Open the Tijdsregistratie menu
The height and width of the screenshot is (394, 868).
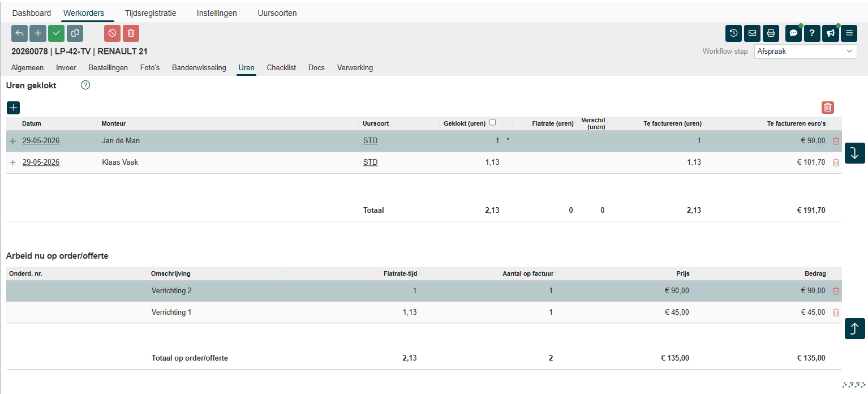(150, 13)
